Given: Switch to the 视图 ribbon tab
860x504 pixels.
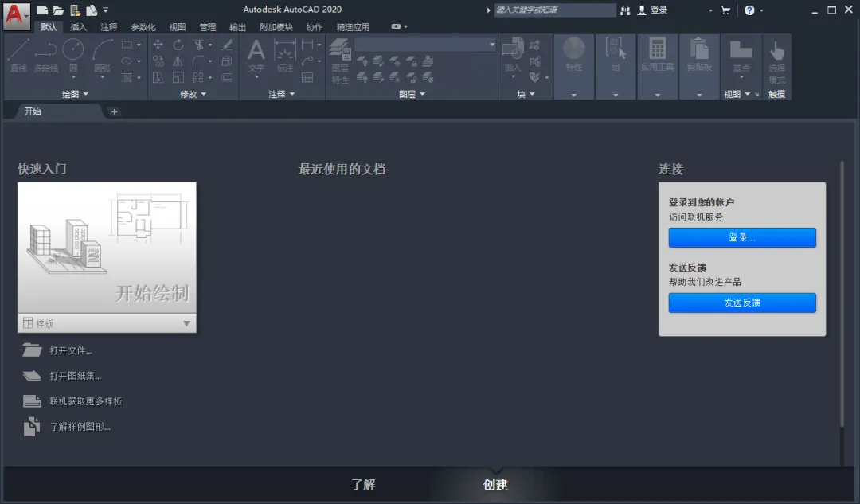Looking at the screenshot, I should pos(177,27).
